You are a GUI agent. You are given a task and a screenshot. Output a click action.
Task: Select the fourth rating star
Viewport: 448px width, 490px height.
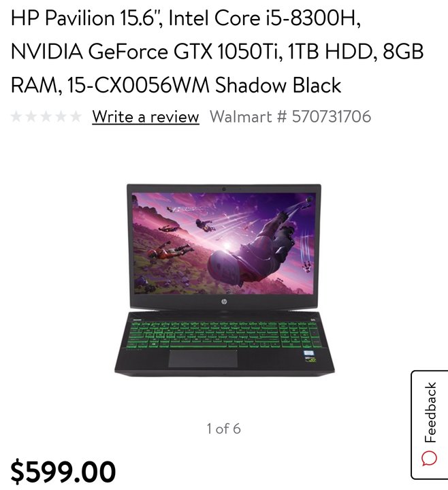61,116
